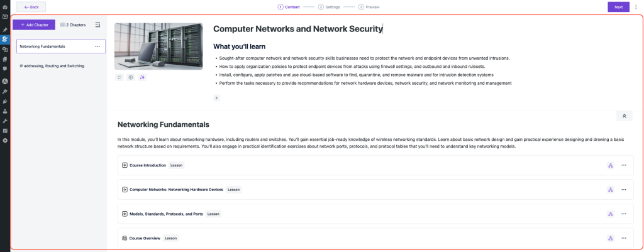
Task: Open the vertical three-dot menu beside Next
Action: tap(636, 7)
